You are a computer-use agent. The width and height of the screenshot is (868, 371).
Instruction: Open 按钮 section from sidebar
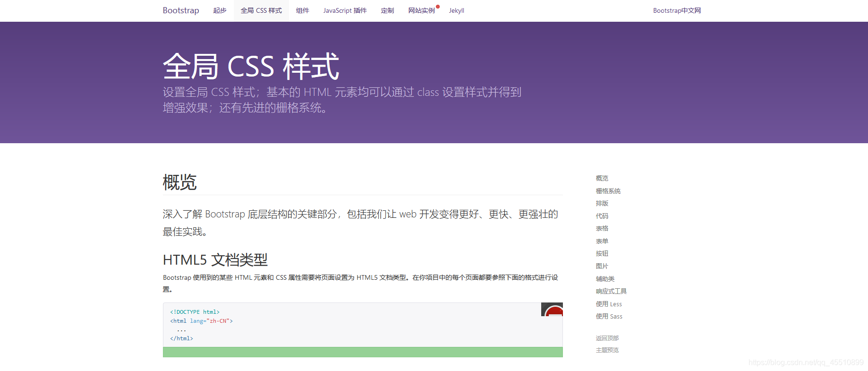point(602,253)
